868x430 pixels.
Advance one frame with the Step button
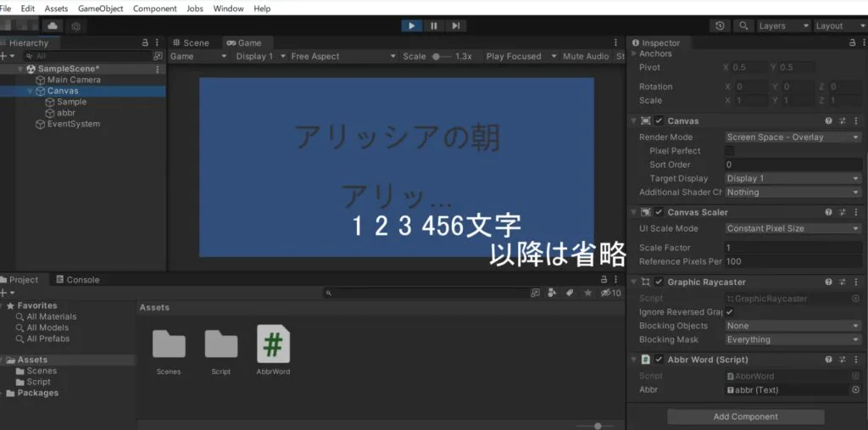455,25
